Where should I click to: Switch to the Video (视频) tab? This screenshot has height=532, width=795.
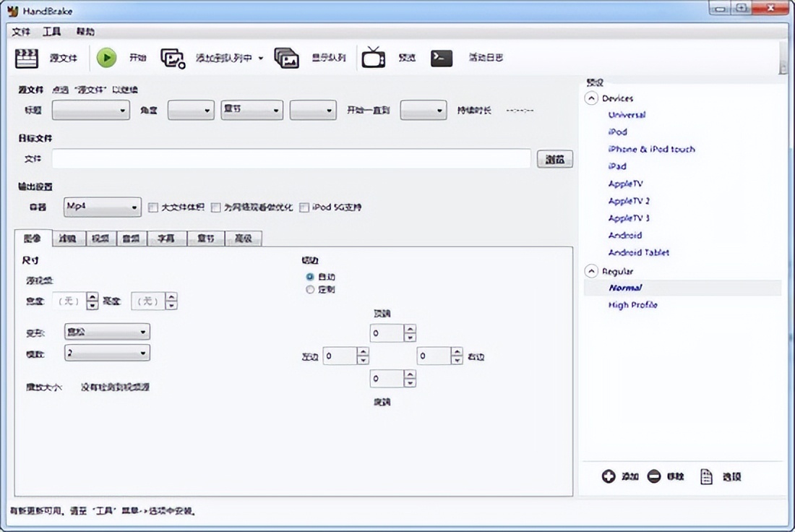point(100,239)
